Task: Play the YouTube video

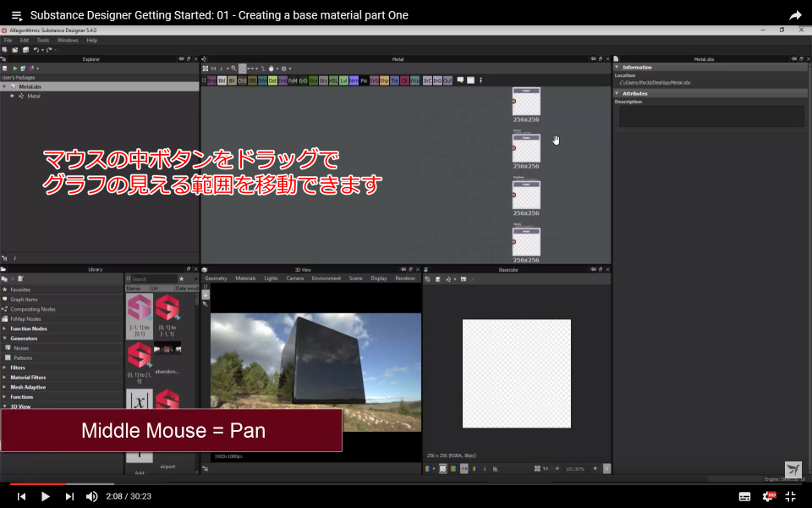Action: pyautogui.click(x=45, y=497)
